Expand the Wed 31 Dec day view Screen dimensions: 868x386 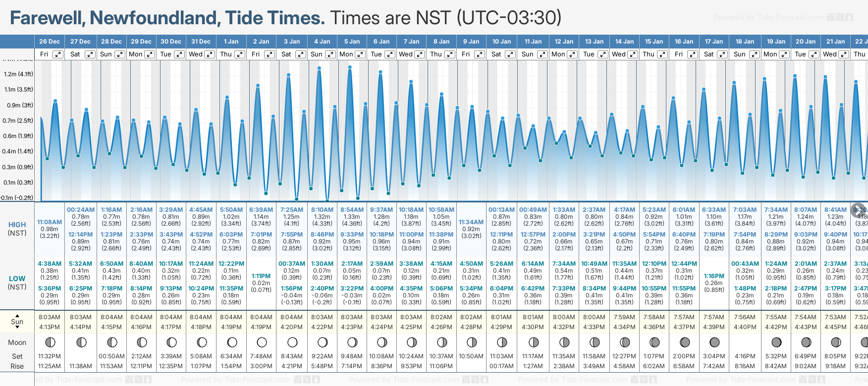210,54
